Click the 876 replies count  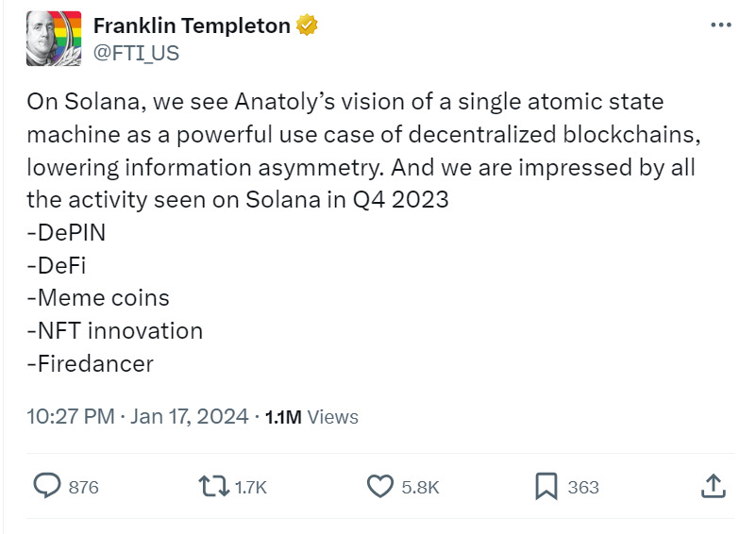(x=83, y=487)
